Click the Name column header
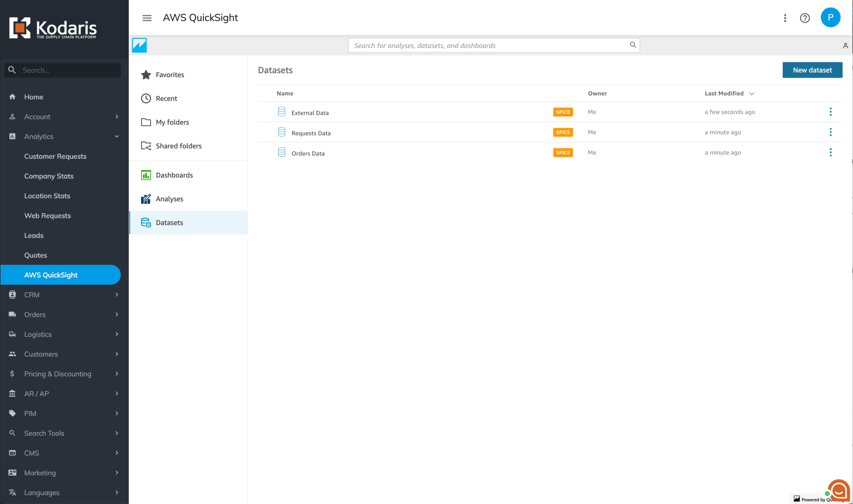The image size is (853, 504). tap(285, 93)
